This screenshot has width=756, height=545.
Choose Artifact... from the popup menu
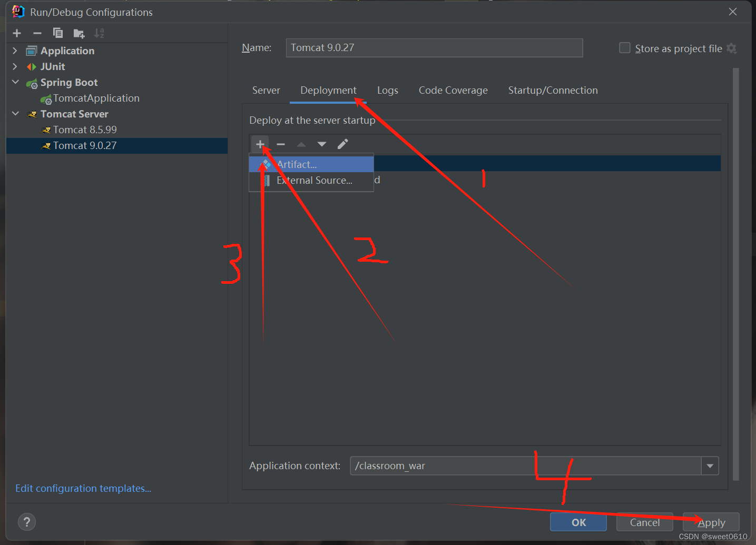(x=311, y=164)
